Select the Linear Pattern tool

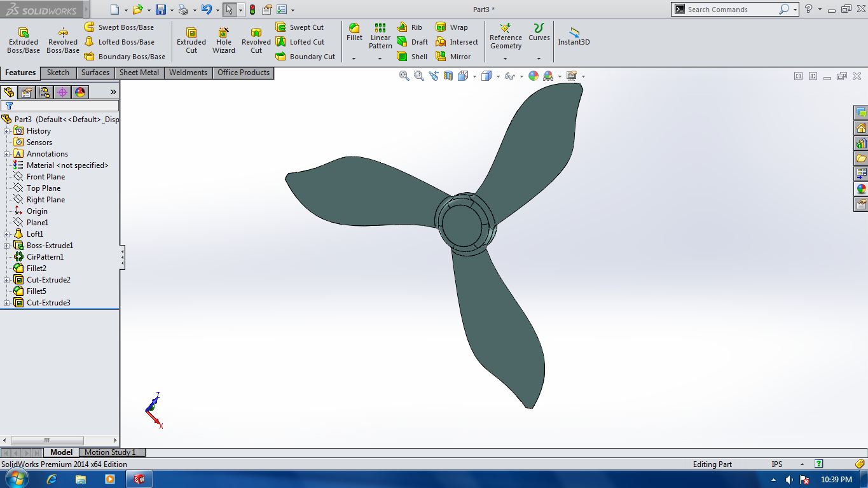click(380, 36)
